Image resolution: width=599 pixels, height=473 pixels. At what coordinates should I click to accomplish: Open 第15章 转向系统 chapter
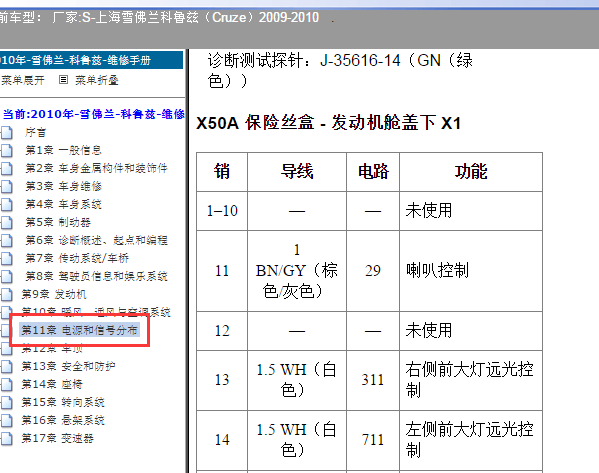[63, 402]
